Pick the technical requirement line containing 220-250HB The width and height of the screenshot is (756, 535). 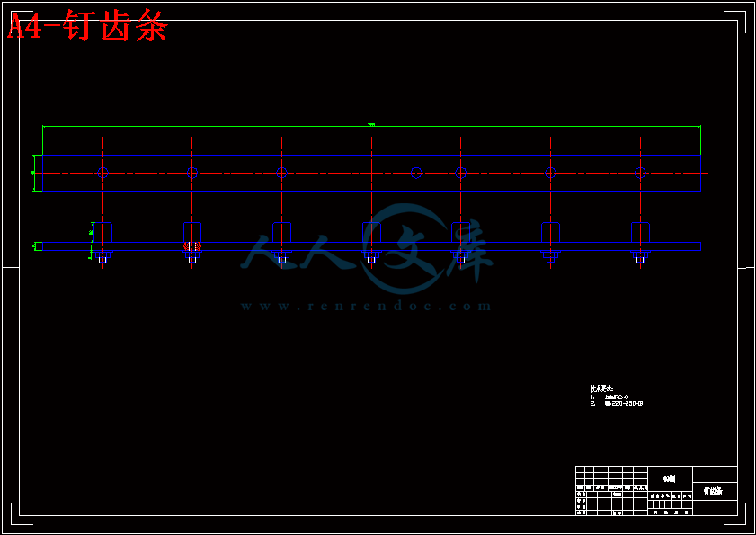617,404
